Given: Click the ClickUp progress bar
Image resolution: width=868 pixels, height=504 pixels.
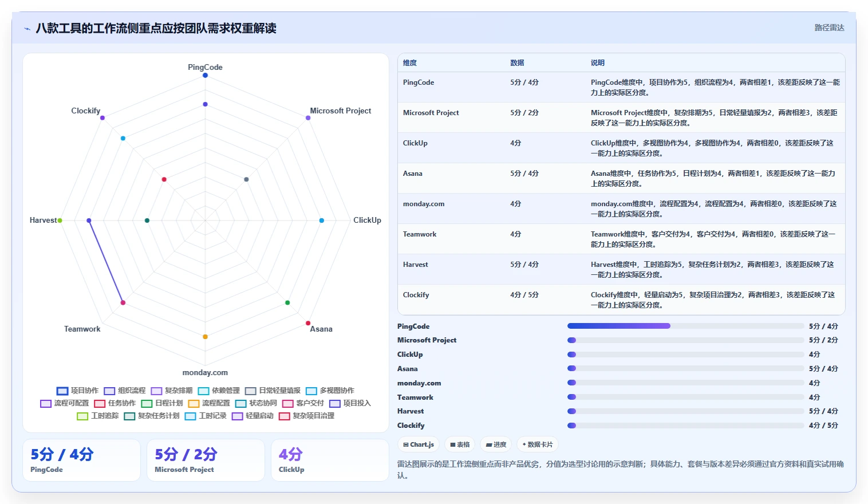Looking at the screenshot, I should pos(685,355).
